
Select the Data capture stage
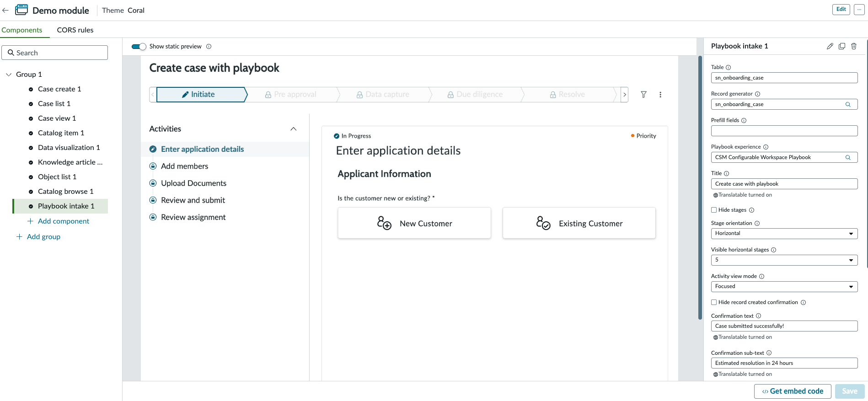pyautogui.click(x=383, y=95)
